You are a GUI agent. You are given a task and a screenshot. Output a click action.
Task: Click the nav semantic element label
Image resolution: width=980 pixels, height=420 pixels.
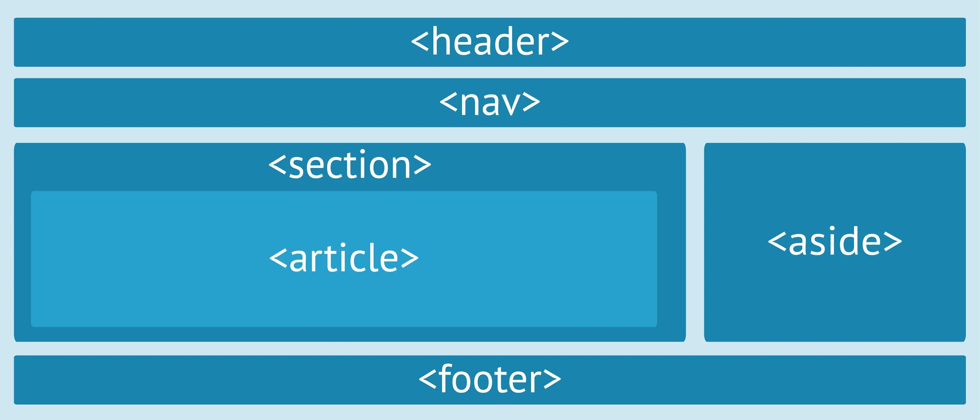(x=489, y=100)
